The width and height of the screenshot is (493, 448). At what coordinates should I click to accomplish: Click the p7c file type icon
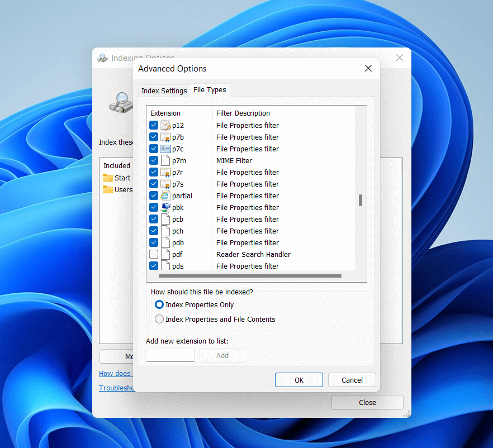pos(166,149)
